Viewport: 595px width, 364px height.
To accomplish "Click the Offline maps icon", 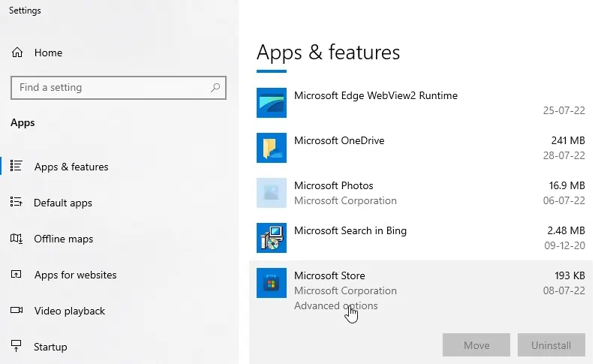I will (x=17, y=239).
